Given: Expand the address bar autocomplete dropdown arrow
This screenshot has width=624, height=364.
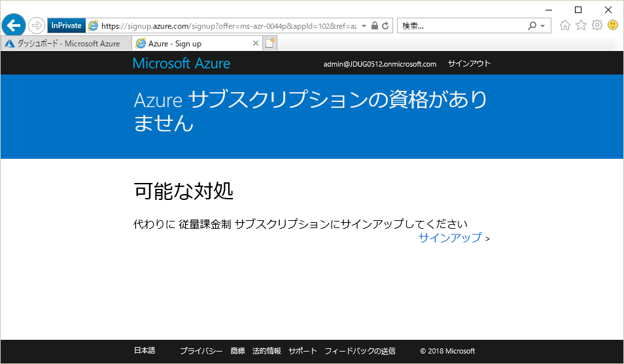Looking at the screenshot, I should coord(364,26).
